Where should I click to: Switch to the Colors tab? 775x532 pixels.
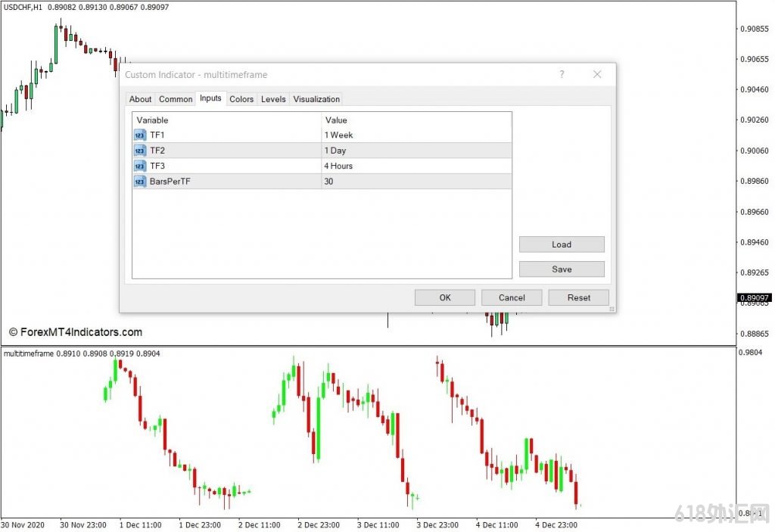[x=241, y=99]
